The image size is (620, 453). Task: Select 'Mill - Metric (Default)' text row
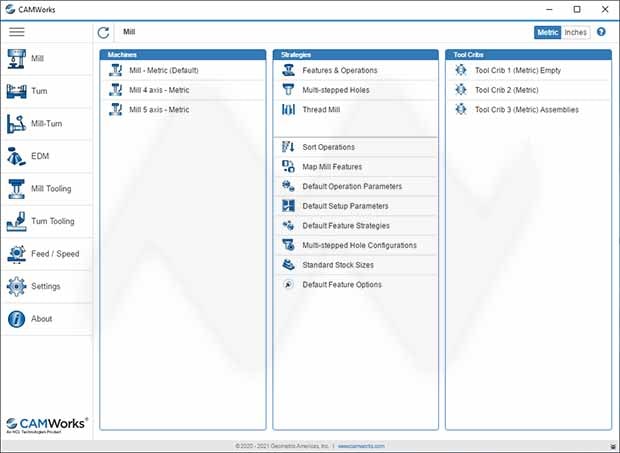[x=164, y=70]
